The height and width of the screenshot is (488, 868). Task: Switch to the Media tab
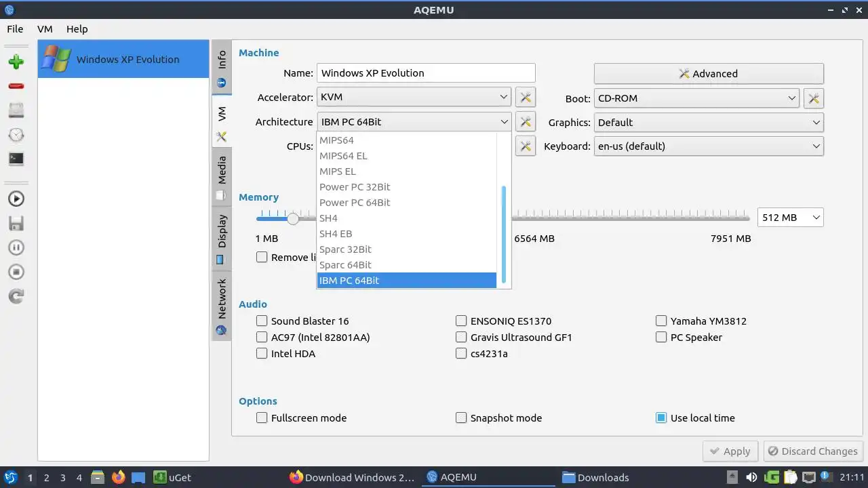point(222,178)
